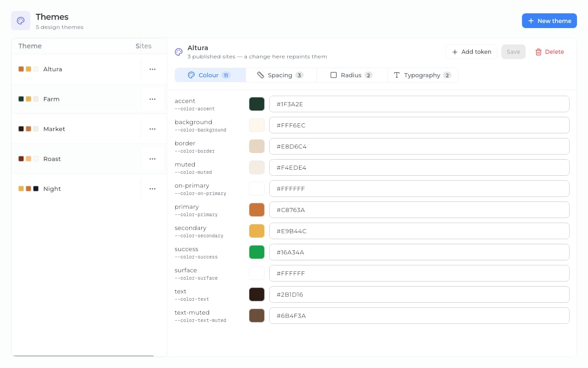
Task: Click the Save button
Action: pyautogui.click(x=513, y=52)
